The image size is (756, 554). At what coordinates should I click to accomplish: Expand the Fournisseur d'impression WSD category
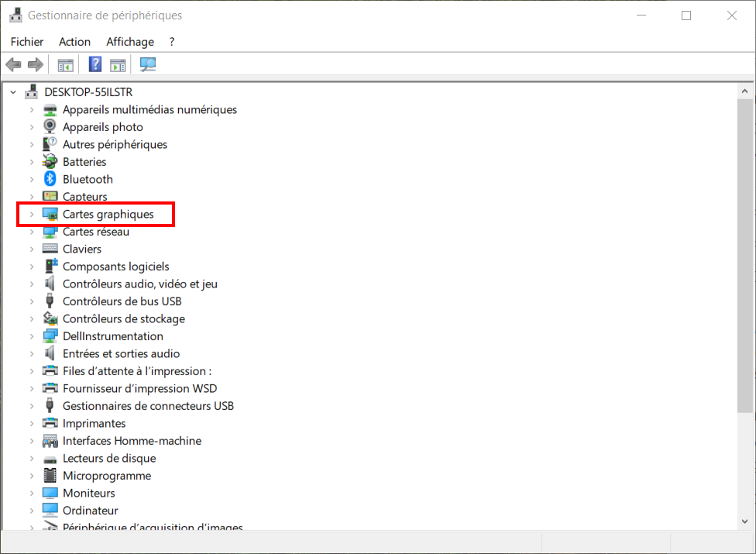click(x=32, y=389)
